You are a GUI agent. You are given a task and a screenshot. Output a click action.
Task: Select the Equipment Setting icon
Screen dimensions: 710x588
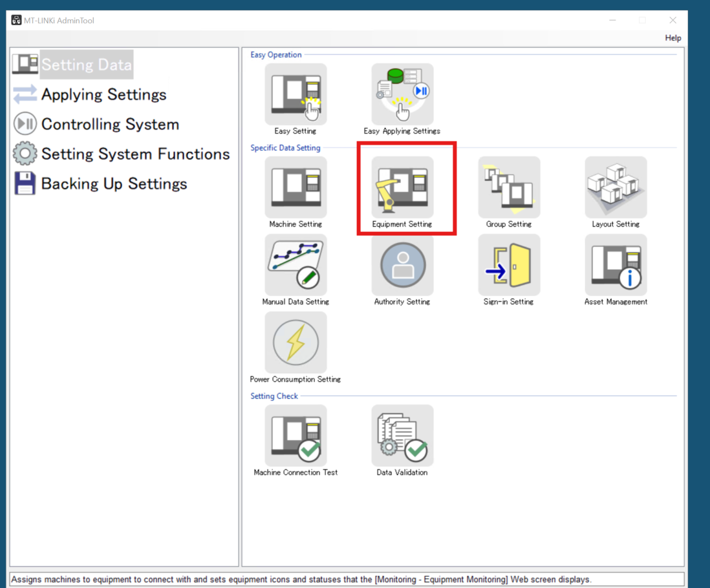click(x=402, y=187)
